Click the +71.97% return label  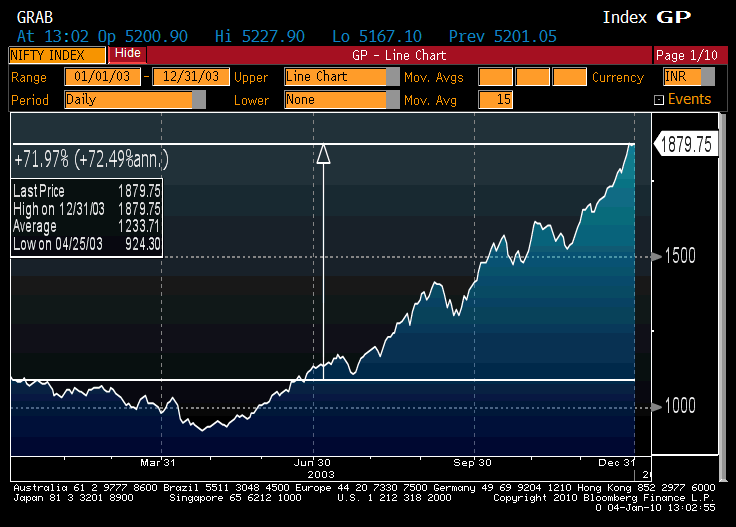tap(90, 159)
